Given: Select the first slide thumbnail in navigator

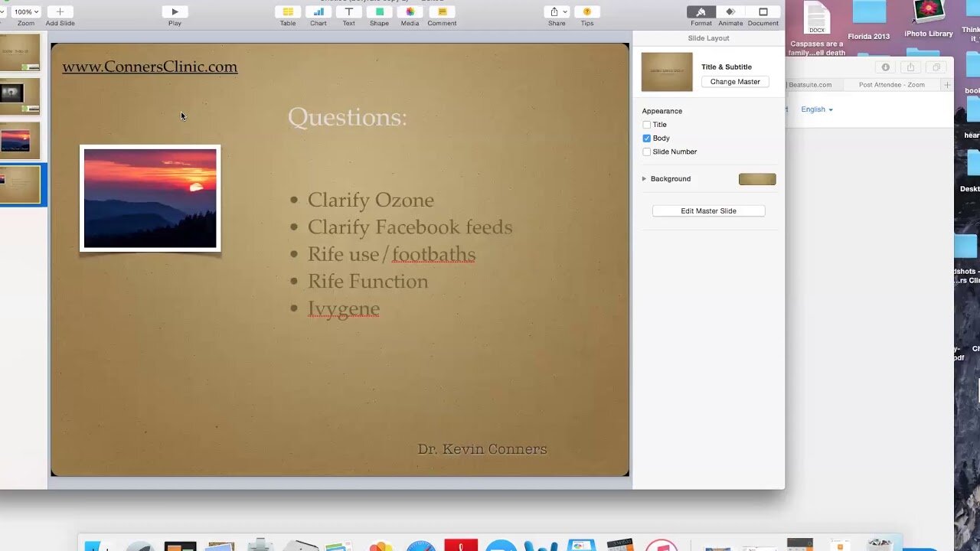Looking at the screenshot, I should [x=19, y=53].
